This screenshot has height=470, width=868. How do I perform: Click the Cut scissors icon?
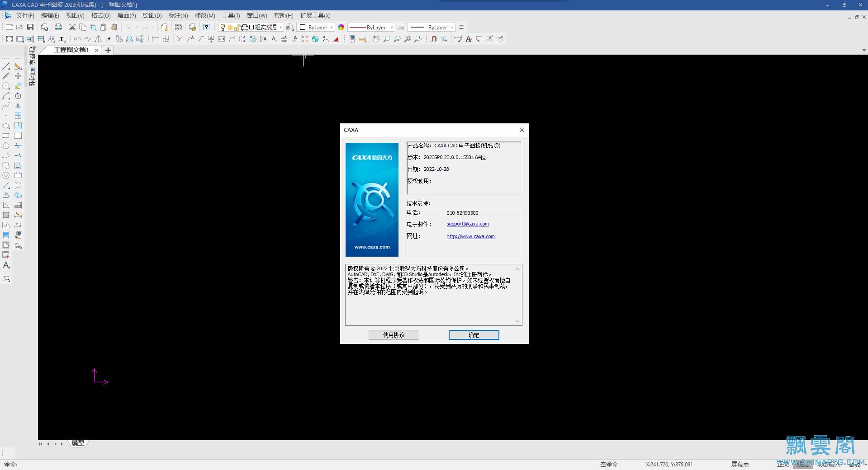pyautogui.click(x=72, y=27)
